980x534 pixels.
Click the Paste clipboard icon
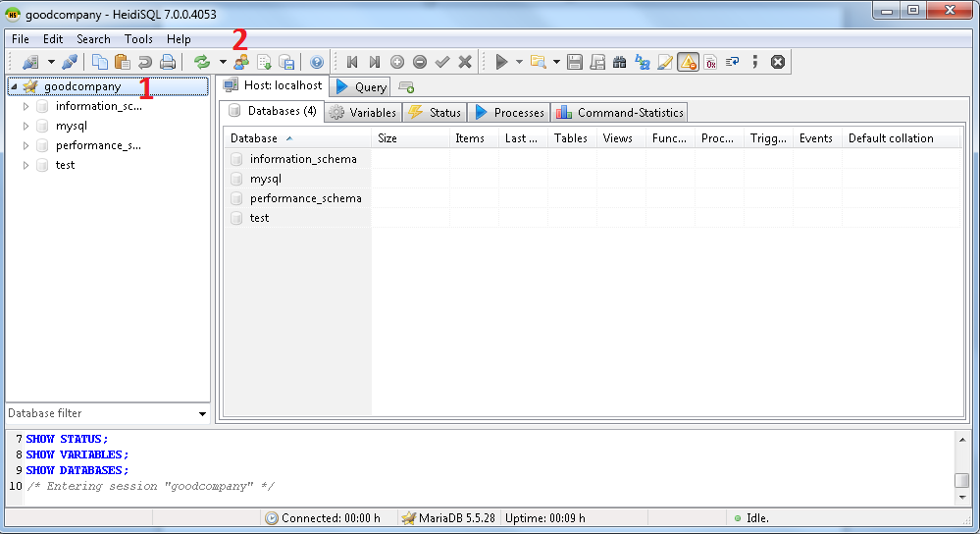point(123,62)
